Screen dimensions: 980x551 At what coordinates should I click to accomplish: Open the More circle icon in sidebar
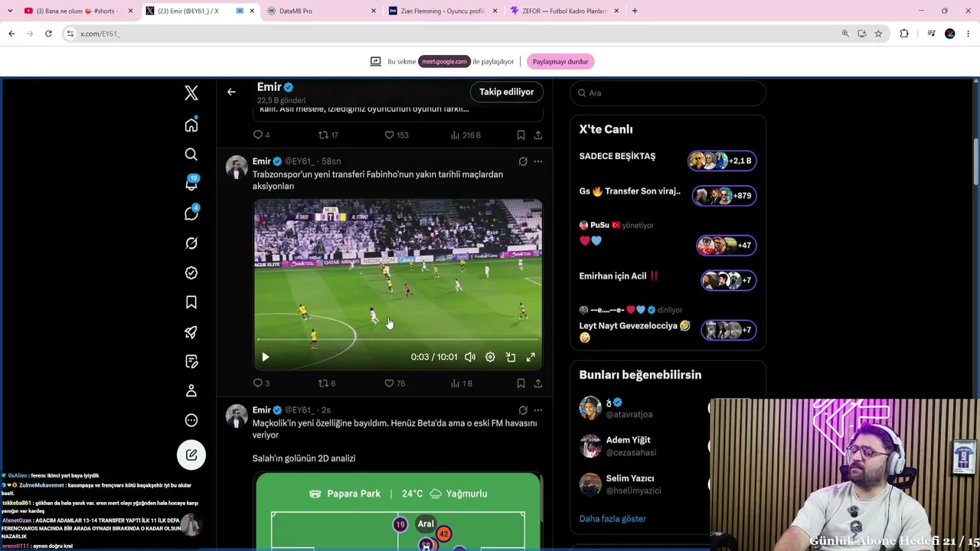point(191,420)
